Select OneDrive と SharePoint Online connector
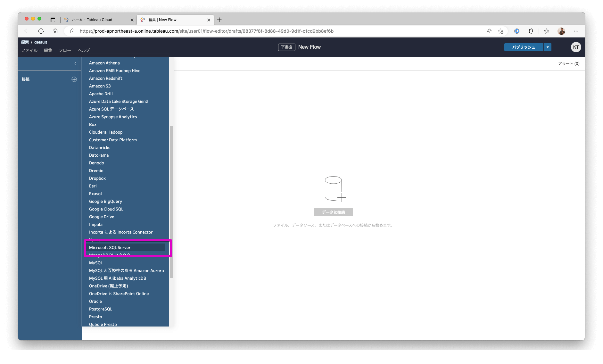 tap(125, 294)
